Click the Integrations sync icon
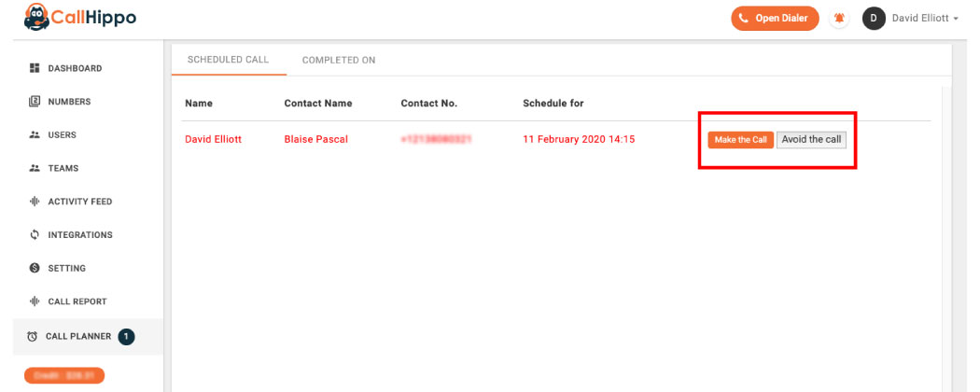The height and width of the screenshot is (392, 980). click(x=35, y=234)
